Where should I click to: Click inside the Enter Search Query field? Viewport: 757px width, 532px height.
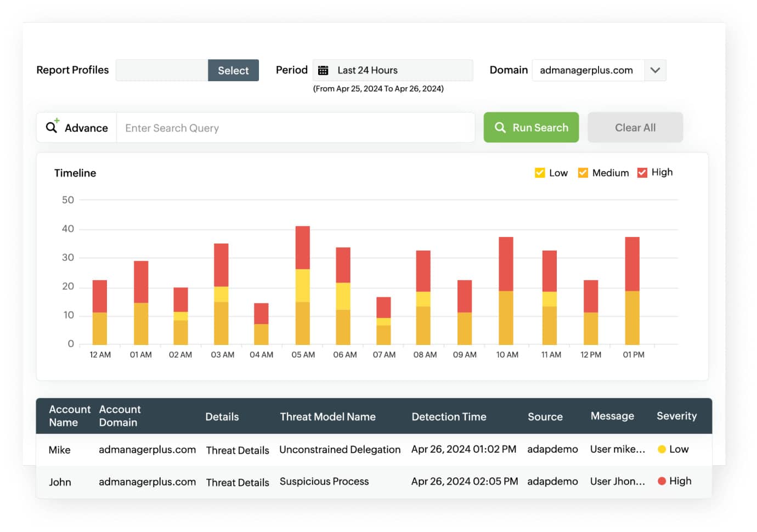pos(296,127)
